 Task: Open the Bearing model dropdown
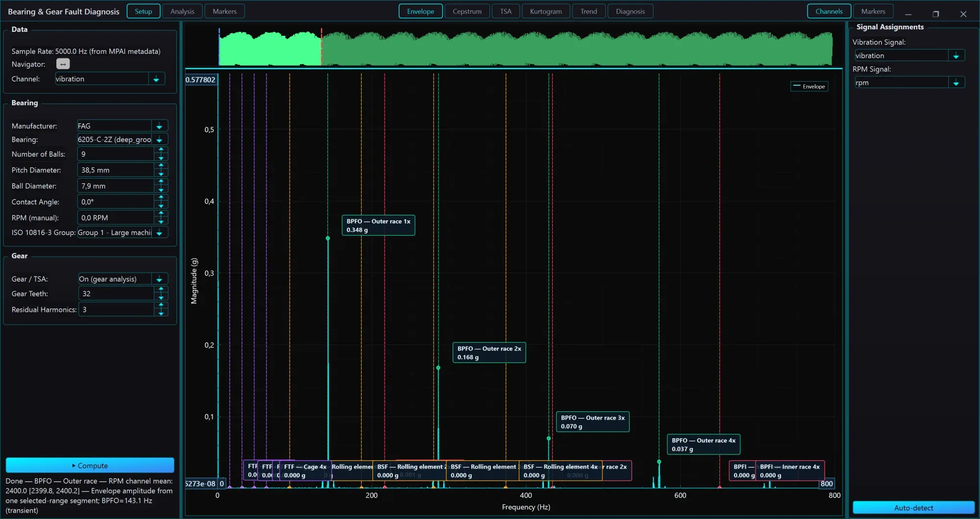(x=159, y=140)
